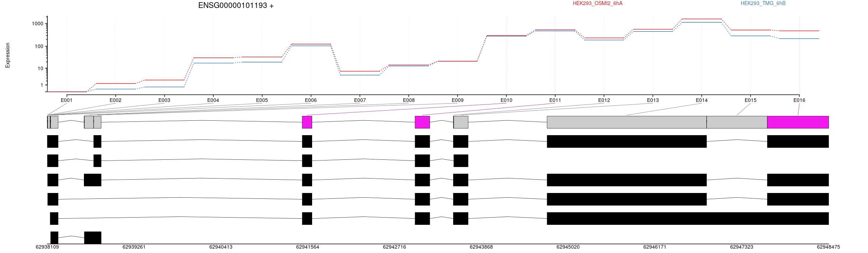Click the 10 y-axis tick label
Screen dimensions: 868x253
pos(41,68)
